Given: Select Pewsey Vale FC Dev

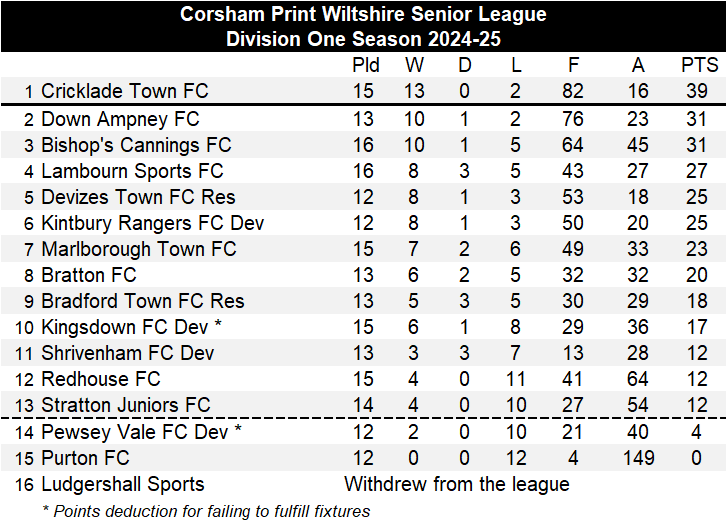Looking at the screenshot, I should tap(134, 432).
